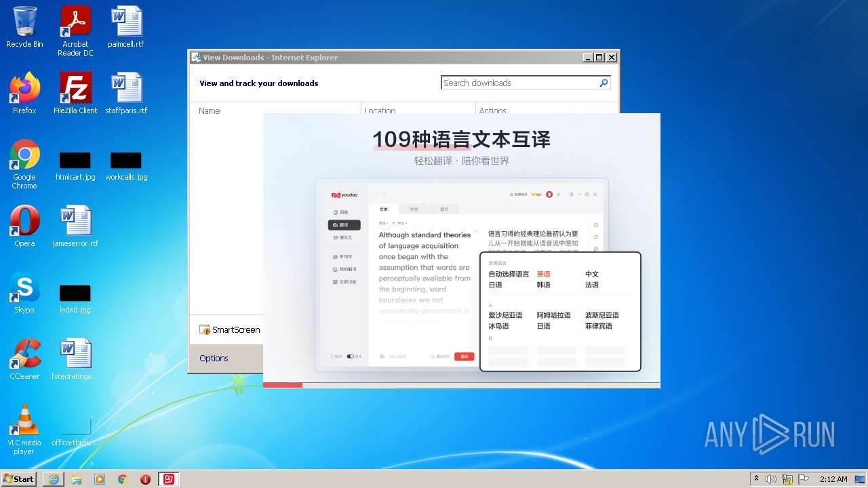The image size is (868, 488).
Task: Show hidden system tray icons
Action: click(756, 479)
